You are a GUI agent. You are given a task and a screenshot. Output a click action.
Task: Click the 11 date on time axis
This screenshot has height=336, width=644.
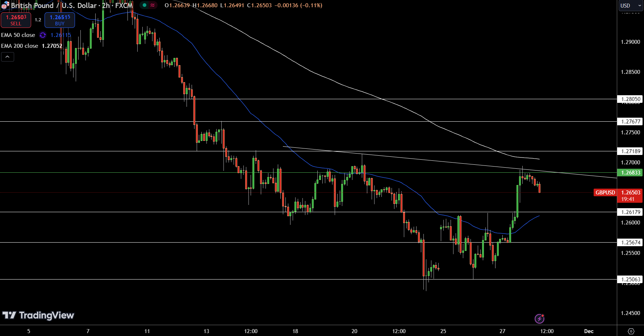[147, 331]
